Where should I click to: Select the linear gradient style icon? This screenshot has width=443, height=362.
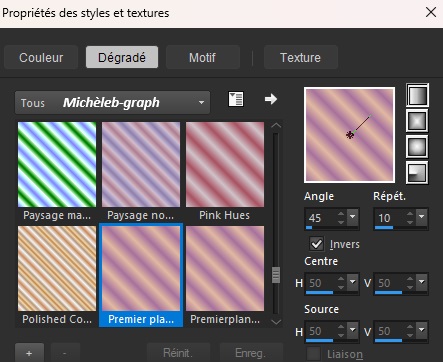417,95
